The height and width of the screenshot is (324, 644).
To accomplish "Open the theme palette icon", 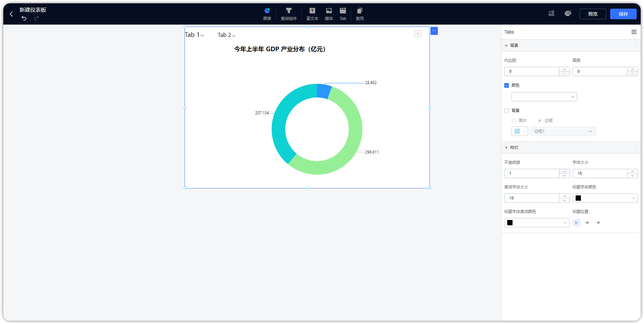I will pyautogui.click(x=568, y=13).
